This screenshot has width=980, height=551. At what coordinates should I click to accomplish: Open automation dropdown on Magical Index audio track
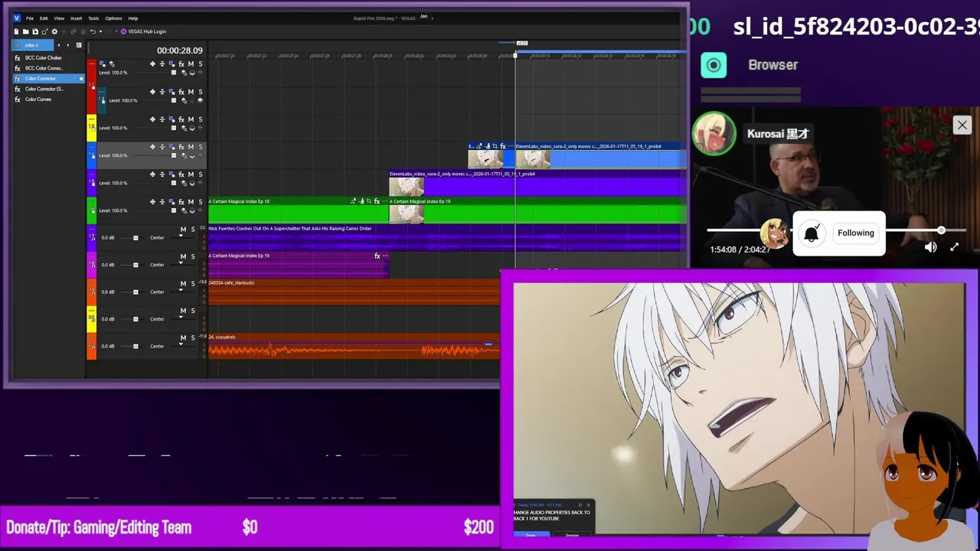click(x=181, y=263)
